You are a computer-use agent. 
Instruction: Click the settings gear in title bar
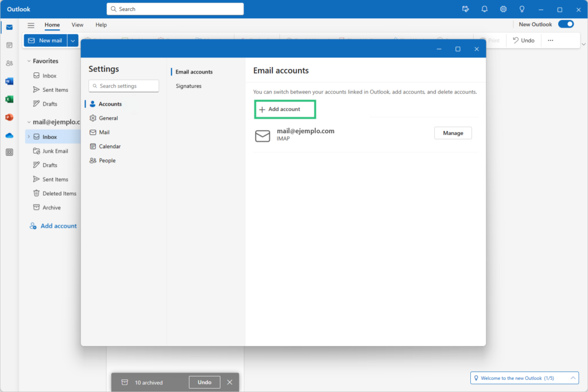point(503,9)
